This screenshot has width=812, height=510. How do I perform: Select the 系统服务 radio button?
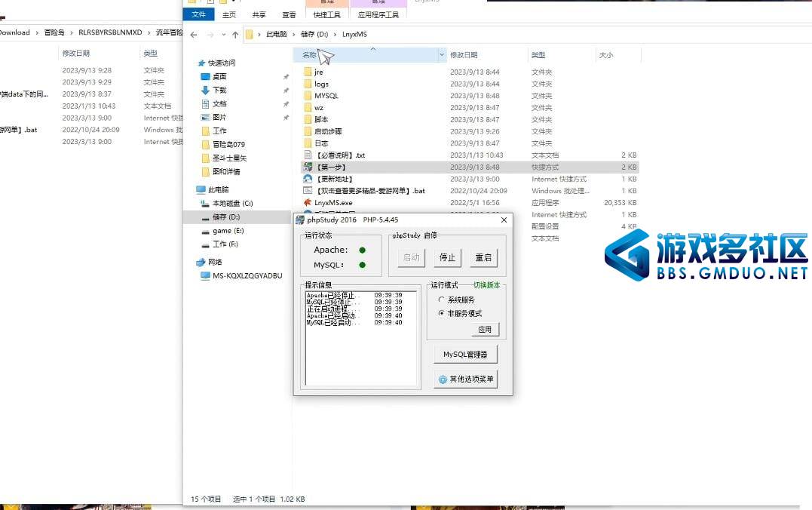(441, 300)
